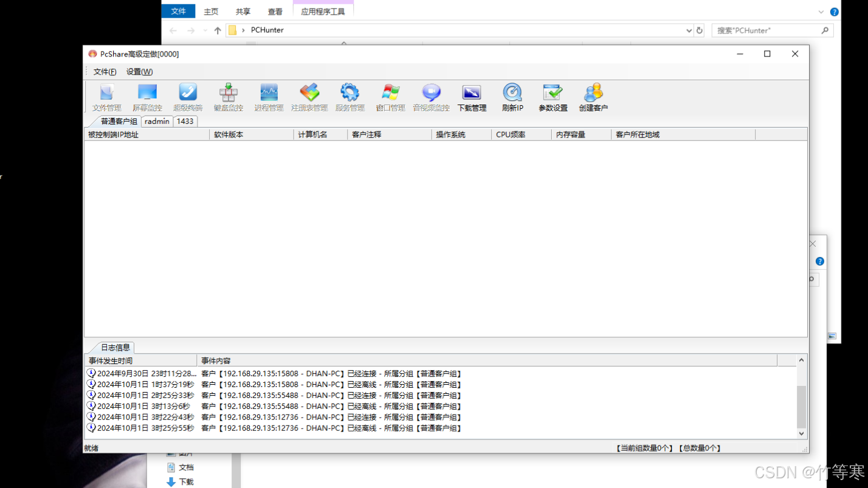Click Explorer up-folder arrow
This screenshot has height=488, width=868.
point(218,30)
